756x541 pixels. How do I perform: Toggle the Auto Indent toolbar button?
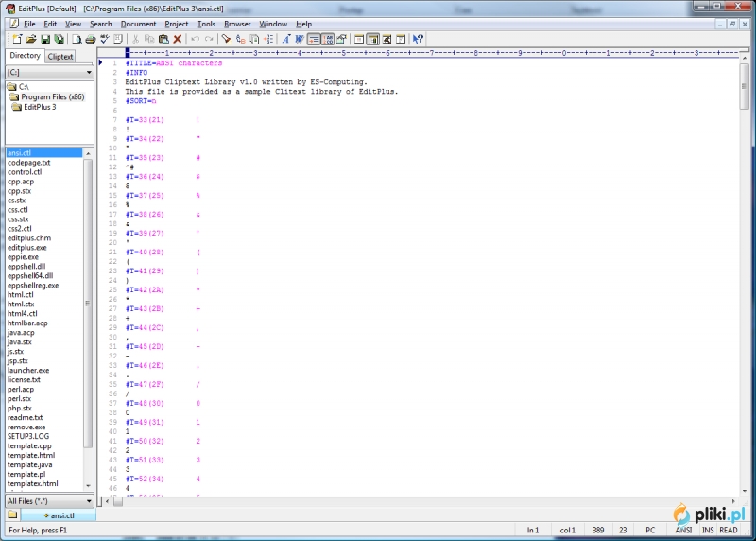point(314,39)
